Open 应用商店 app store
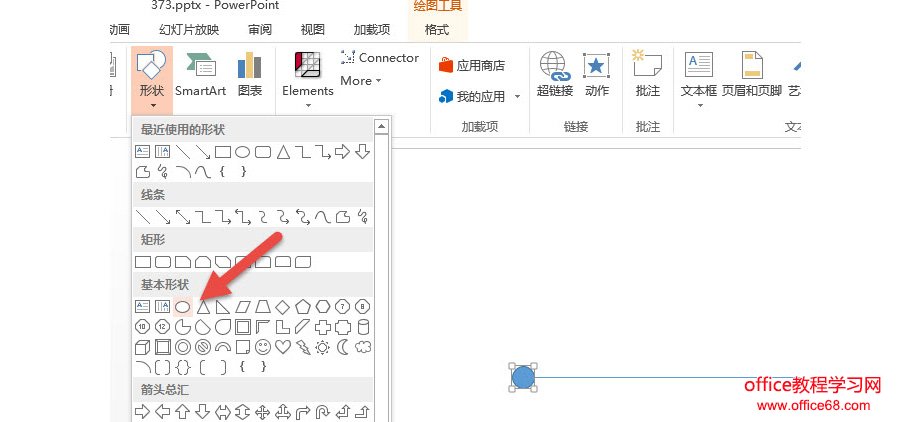Viewport: 900px width, 422px height. [x=471, y=65]
